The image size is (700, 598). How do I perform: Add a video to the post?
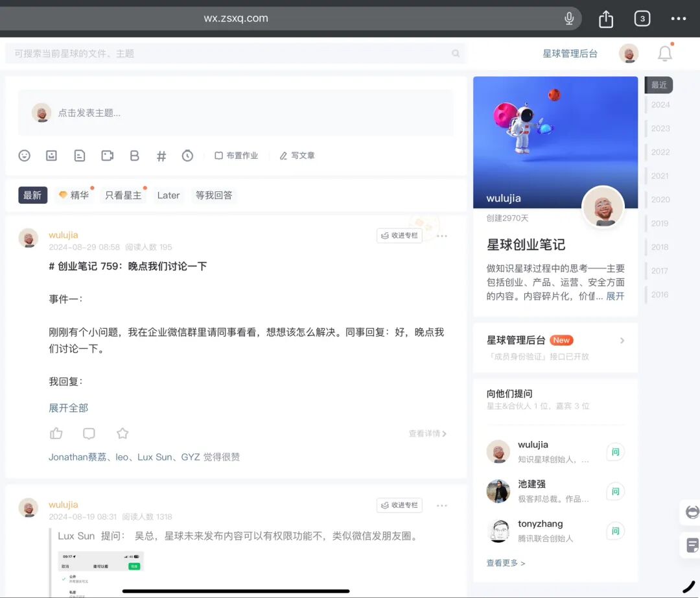point(107,156)
